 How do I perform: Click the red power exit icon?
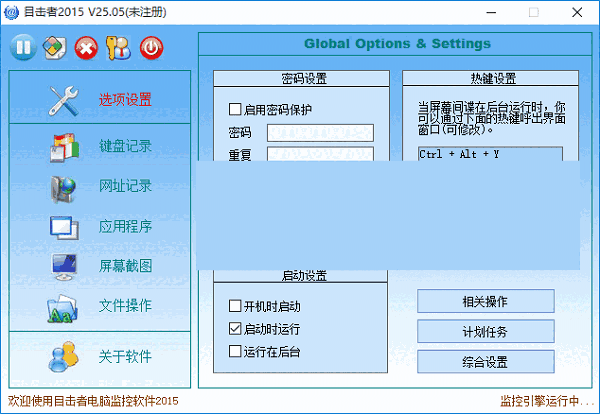click(x=152, y=48)
